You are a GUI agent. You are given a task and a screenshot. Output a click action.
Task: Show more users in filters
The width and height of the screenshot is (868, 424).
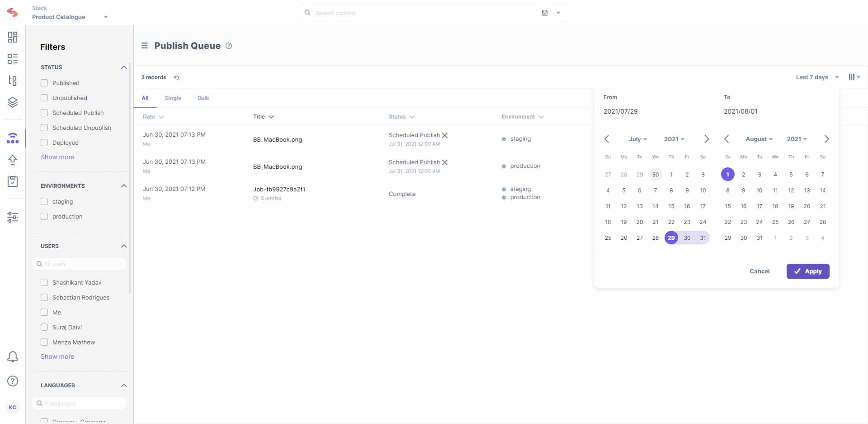click(x=57, y=357)
